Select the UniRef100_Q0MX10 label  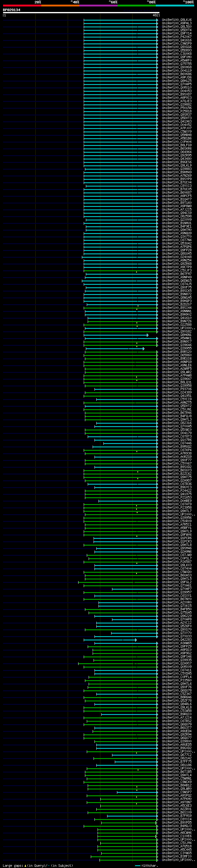click(x=176, y=88)
